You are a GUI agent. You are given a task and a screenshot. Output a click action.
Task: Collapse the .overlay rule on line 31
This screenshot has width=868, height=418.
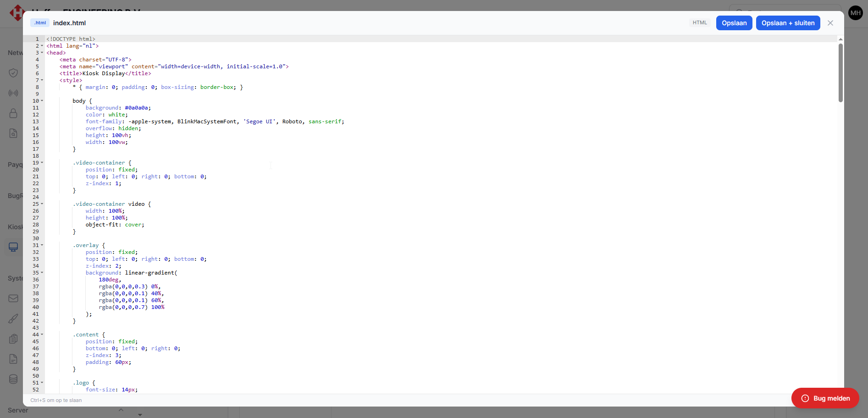42,245
